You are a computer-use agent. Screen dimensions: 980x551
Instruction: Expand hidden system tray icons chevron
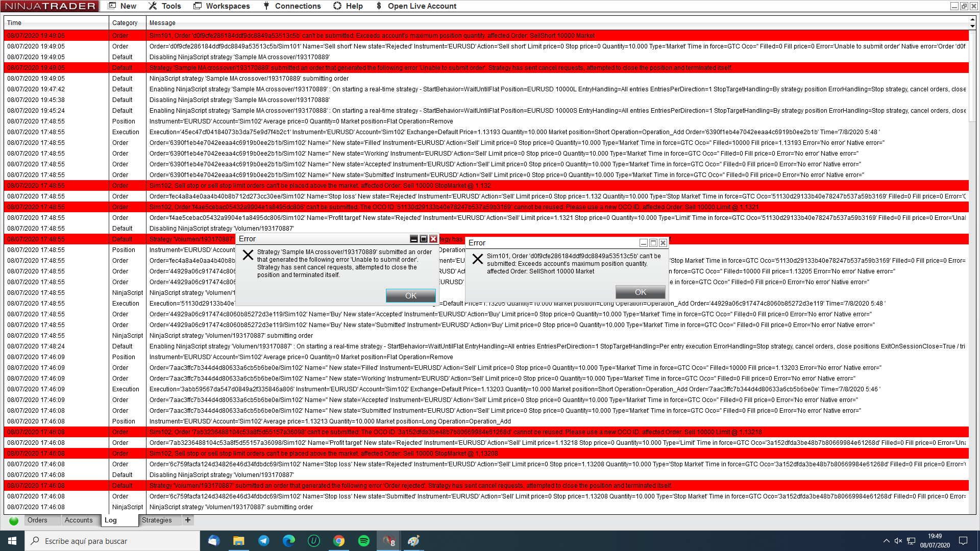point(886,541)
